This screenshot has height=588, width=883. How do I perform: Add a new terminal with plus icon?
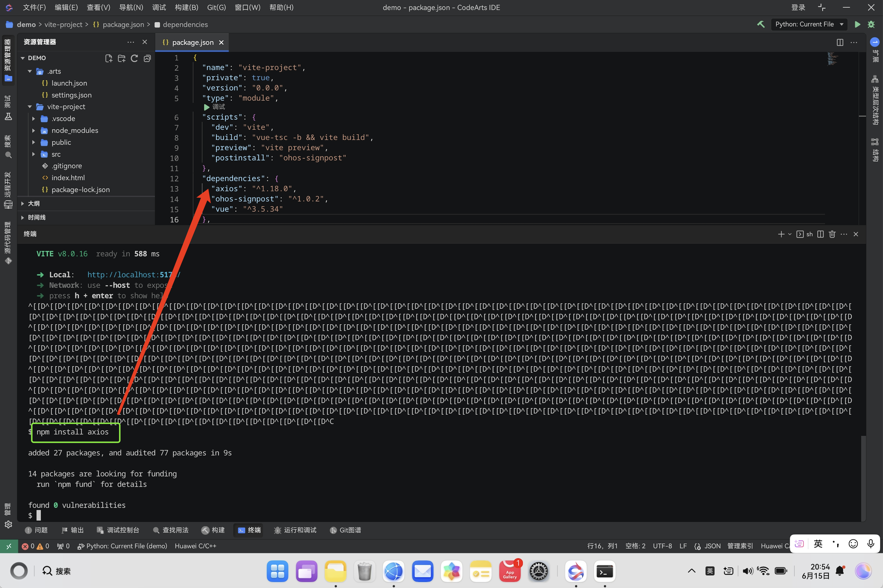(781, 234)
